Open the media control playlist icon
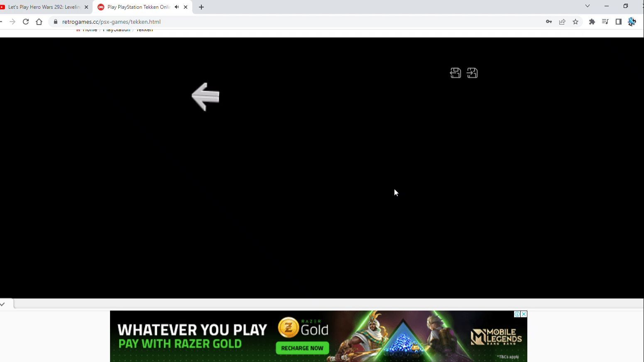Viewport: 644px width, 362px height. (x=605, y=22)
